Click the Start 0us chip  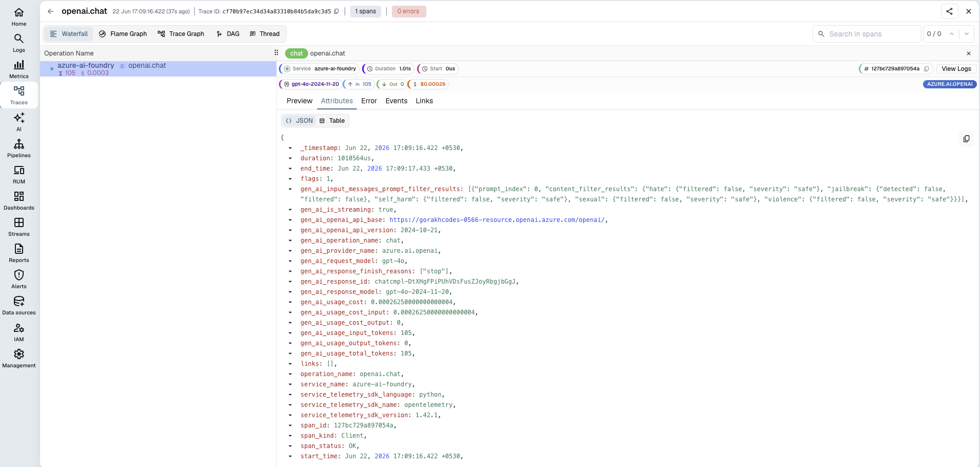[x=438, y=69]
